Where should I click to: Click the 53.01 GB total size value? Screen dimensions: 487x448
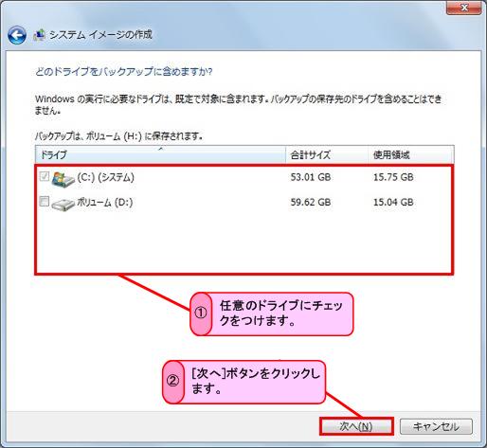click(x=311, y=177)
